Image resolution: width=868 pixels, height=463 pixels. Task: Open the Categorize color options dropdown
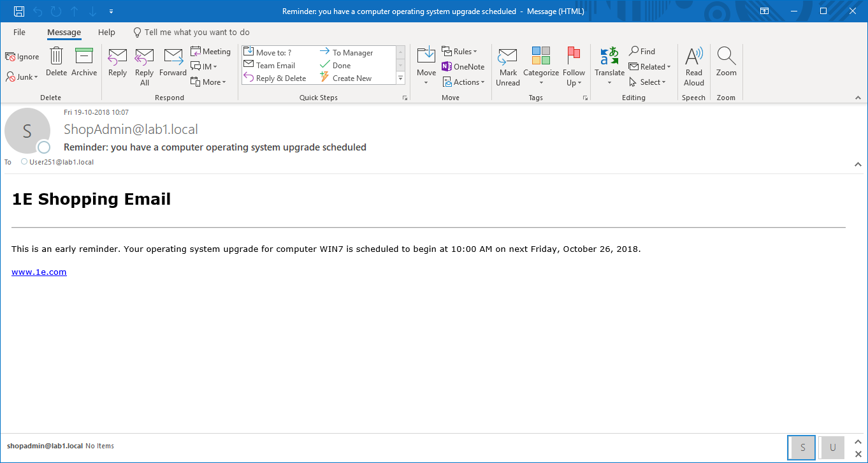pos(541,82)
